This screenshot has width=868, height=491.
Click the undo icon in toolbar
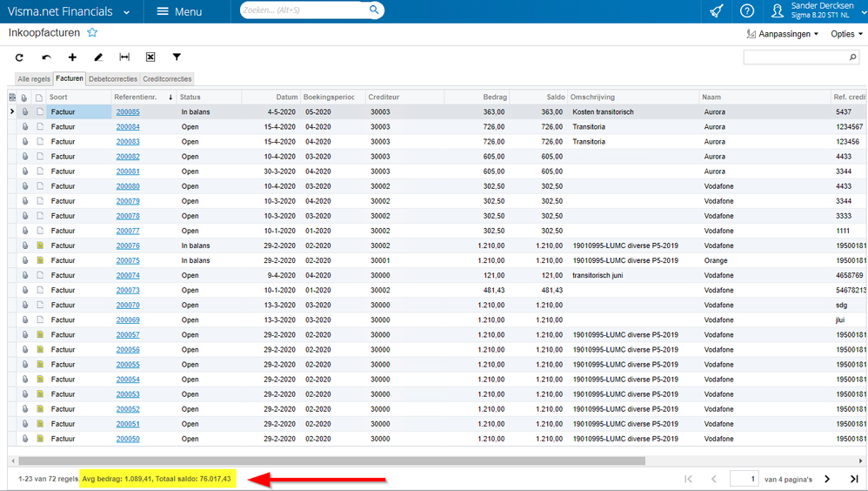click(x=46, y=57)
